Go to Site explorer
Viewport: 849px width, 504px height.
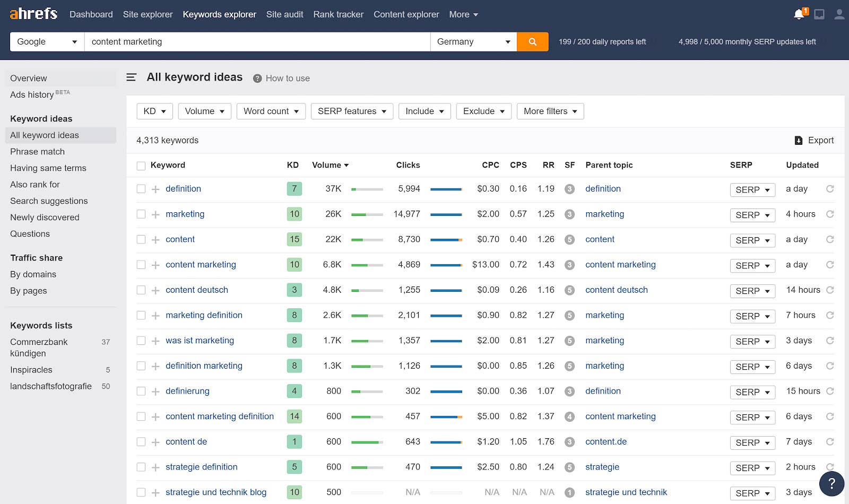point(148,14)
